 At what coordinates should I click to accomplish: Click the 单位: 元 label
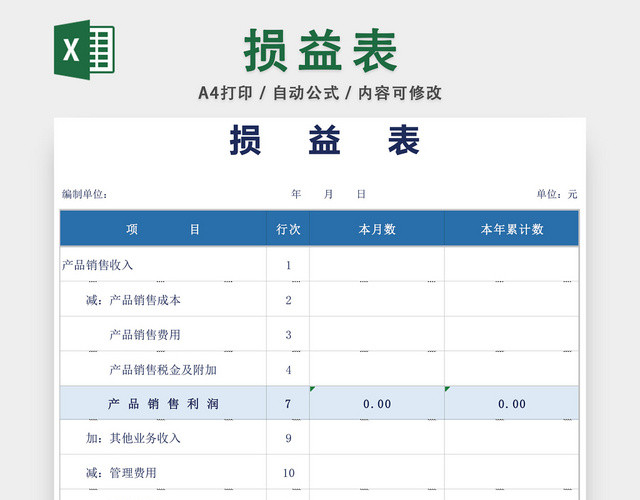point(557,194)
